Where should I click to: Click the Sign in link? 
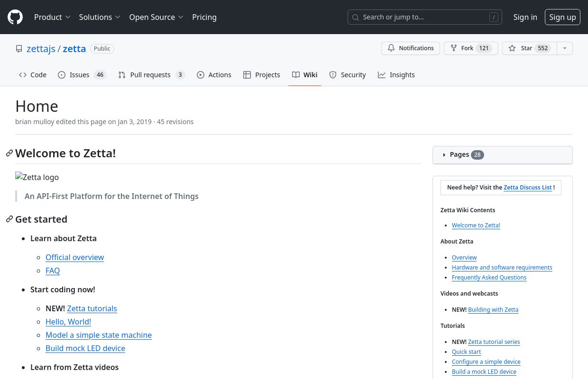(x=525, y=17)
